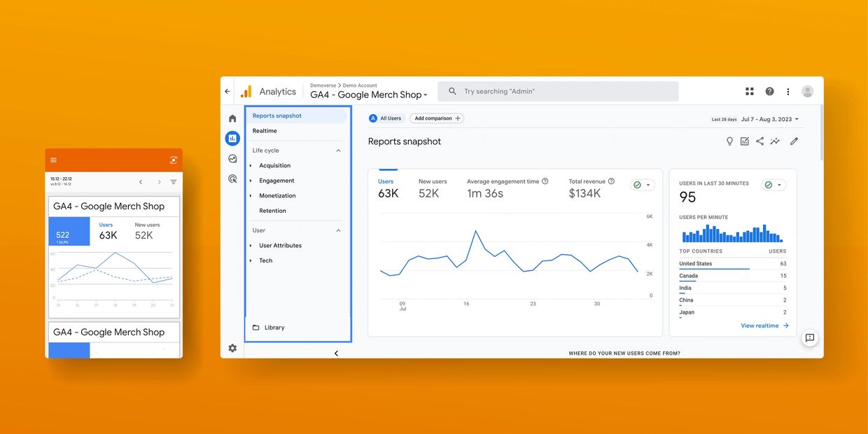Select the Home icon in the left rail

point(232,118)
